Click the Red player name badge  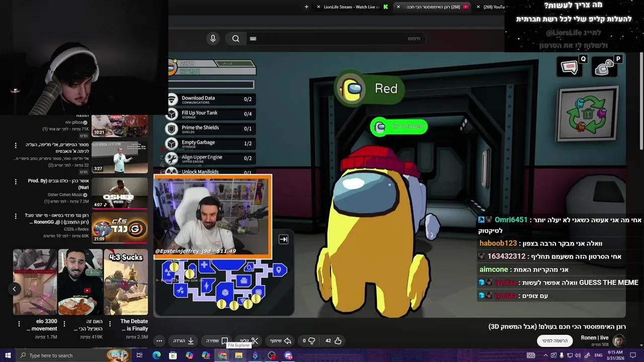pos(371,89)
